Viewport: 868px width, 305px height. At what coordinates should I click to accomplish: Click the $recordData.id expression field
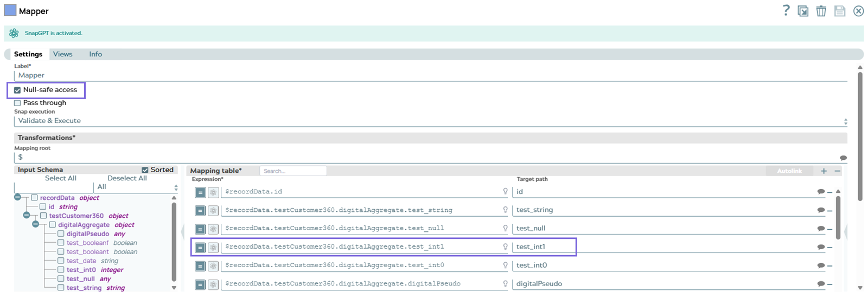pyautogui.click(x=361, y=191)
